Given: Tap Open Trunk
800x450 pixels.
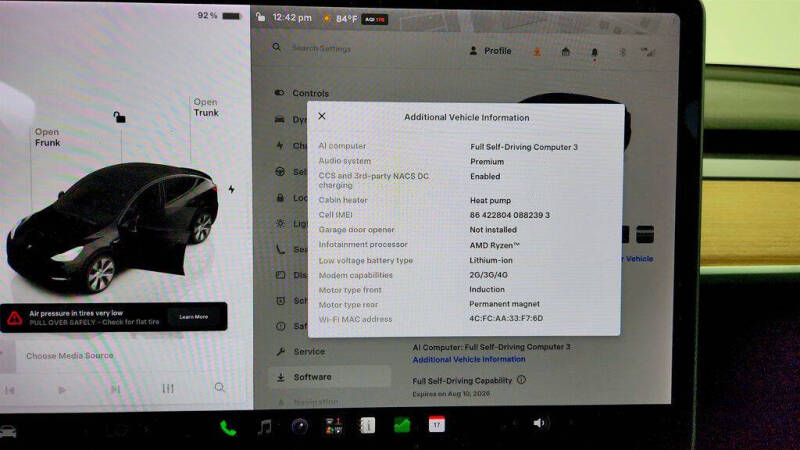Looking at the screenshot, I should point(206,107).
